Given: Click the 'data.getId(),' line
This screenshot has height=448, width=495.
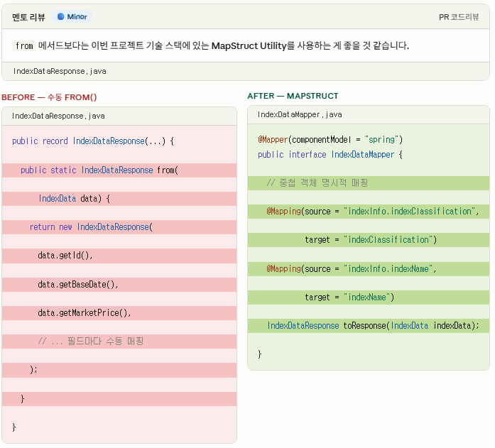Looking at the screenshot, I should 119,256.
